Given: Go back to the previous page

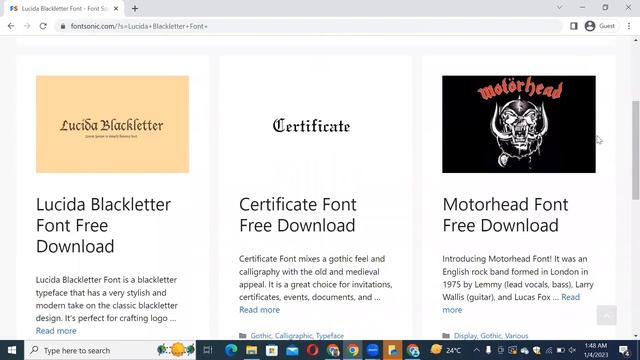Looking at the screenshot, I should coord(11,26).
